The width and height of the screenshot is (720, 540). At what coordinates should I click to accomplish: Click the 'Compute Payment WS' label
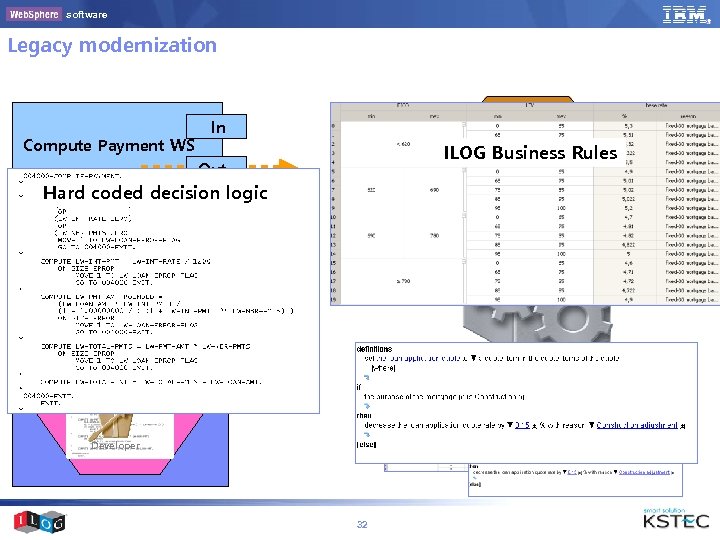(x=109, y=146)
